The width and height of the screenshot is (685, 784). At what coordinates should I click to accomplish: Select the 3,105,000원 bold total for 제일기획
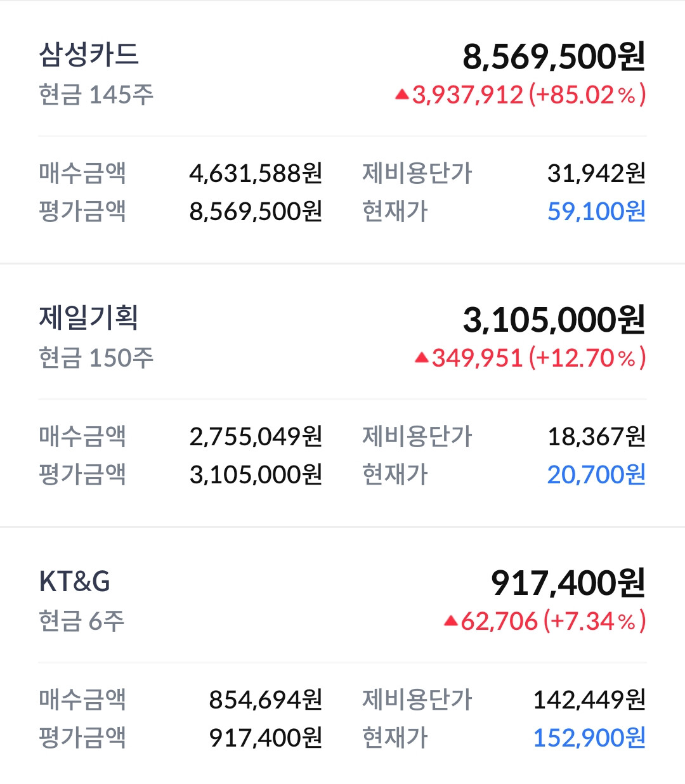pyautogui.click(x=554, y=320)
